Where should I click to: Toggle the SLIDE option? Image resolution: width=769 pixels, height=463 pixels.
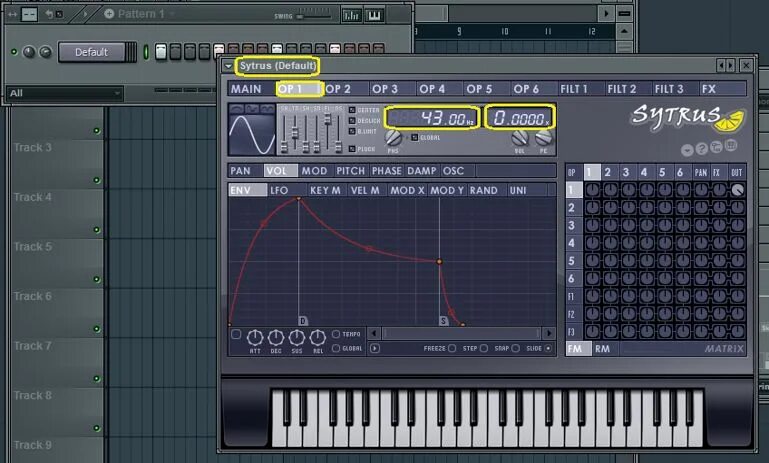click(548, 348)
